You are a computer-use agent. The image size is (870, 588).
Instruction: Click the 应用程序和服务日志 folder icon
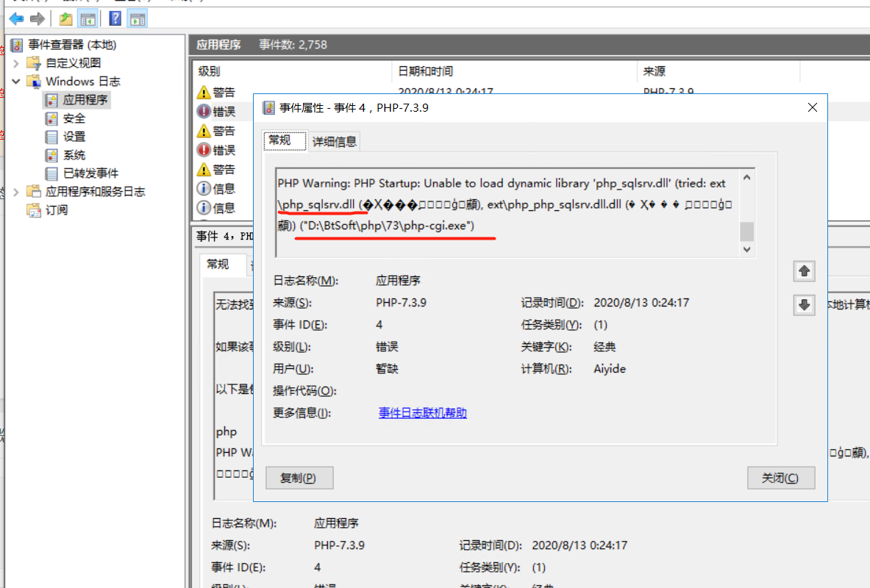[x=34, y=191]
